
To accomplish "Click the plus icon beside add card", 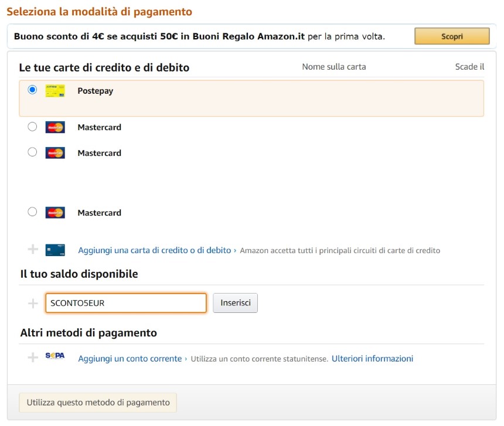I will (33, 249).
